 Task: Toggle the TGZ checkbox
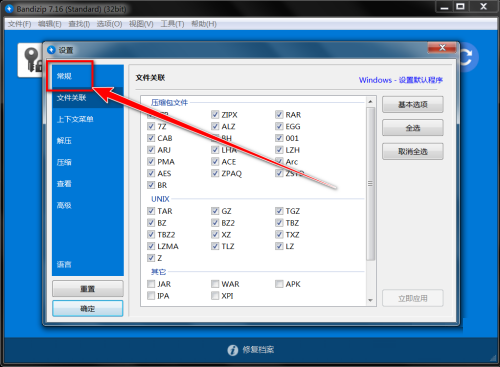[279, 211]
